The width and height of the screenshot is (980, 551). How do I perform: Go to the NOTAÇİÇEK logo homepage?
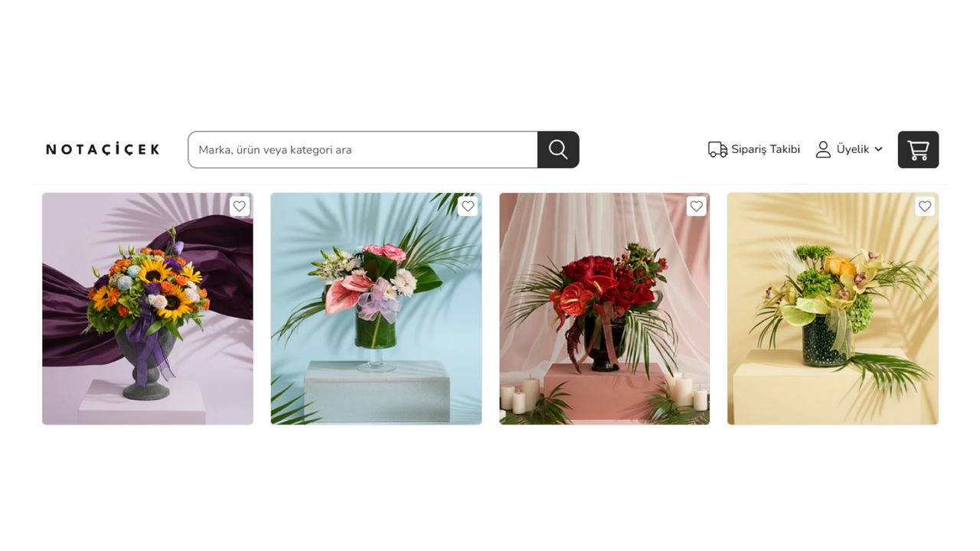coord(103,149)
